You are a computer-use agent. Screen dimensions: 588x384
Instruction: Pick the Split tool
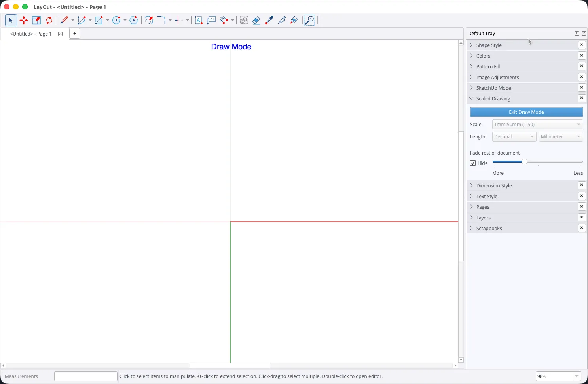[179, 20]
